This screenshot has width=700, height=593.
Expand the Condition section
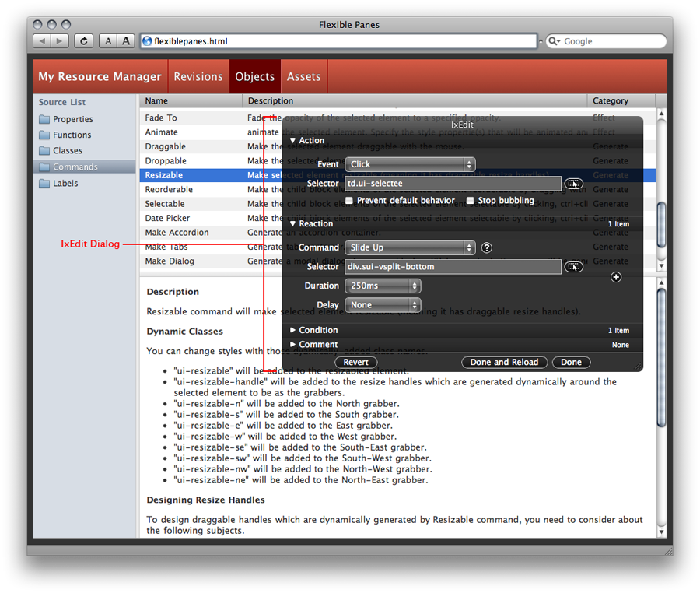click(x=293, y=330)
